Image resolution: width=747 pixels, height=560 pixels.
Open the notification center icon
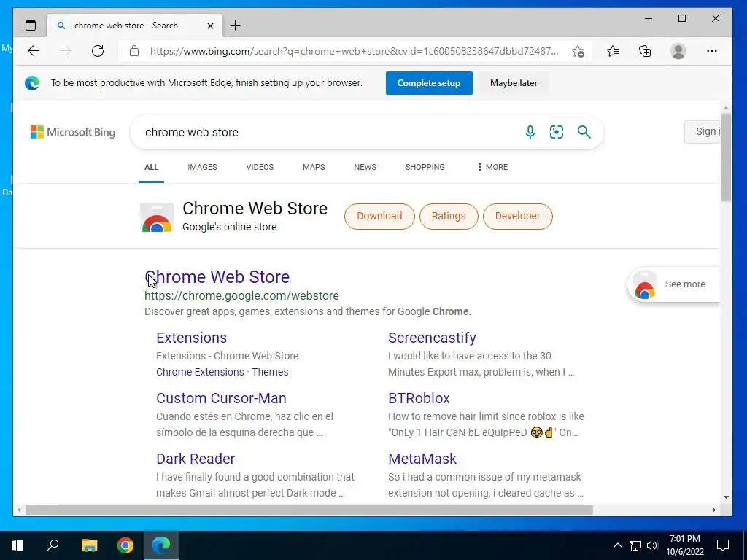click(x=723, y=545)
